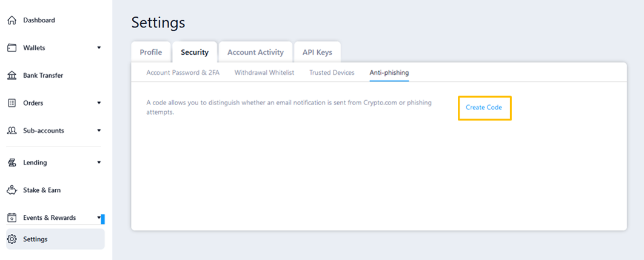Open the API Keys tab
This screenshot has width=644, height=260.
pyautogui.click(x=318, y=52)
